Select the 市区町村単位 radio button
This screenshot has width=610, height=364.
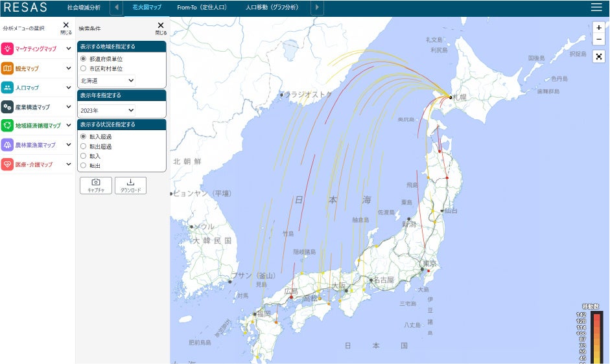click(x=83, y=69)
